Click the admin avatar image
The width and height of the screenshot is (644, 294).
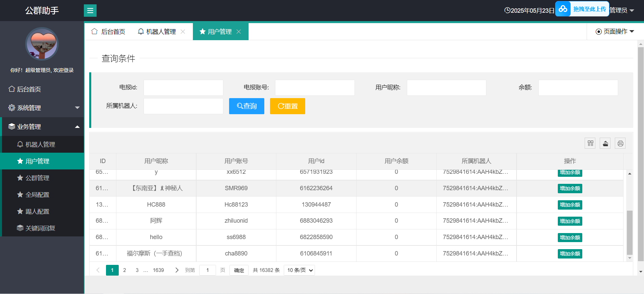[42, 44]
